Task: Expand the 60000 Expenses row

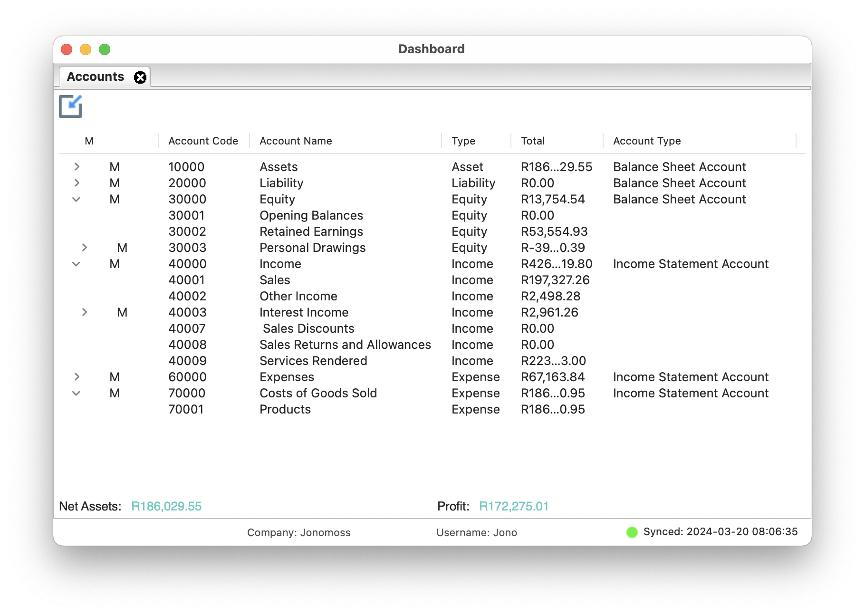Action: [77, 377]
